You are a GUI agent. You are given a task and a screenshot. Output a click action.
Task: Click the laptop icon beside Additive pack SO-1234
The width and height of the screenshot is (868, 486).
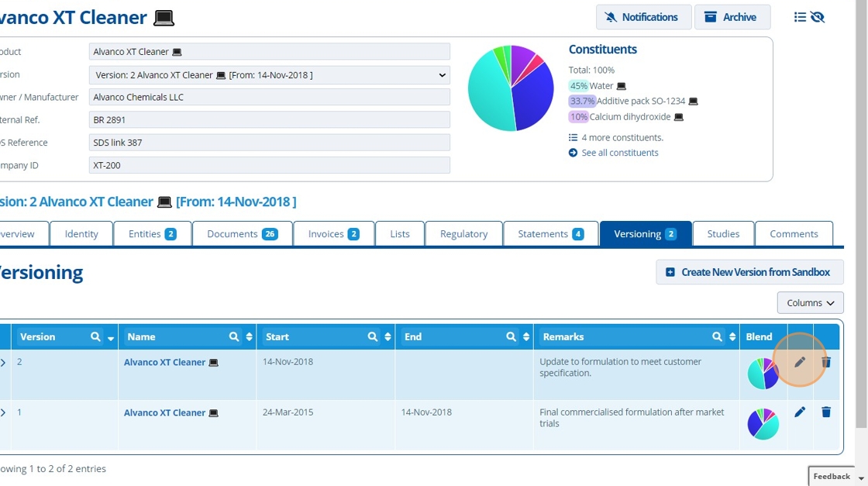point(693,102)
